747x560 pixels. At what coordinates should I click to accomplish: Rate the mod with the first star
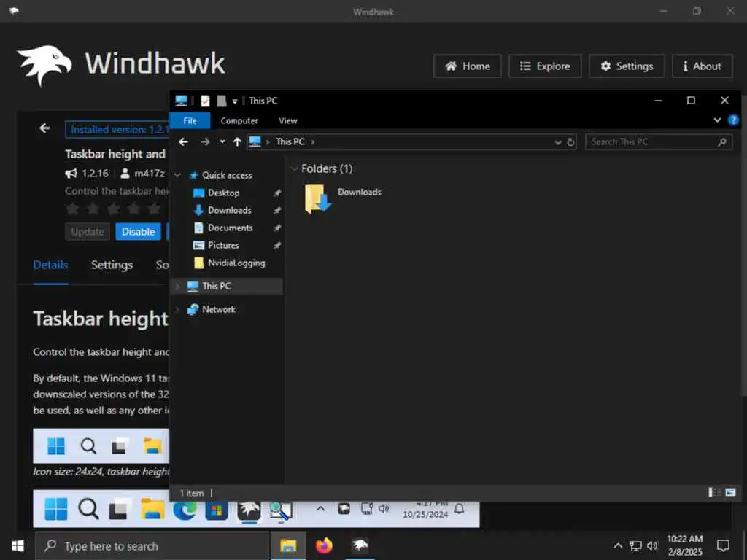[72, 208]
